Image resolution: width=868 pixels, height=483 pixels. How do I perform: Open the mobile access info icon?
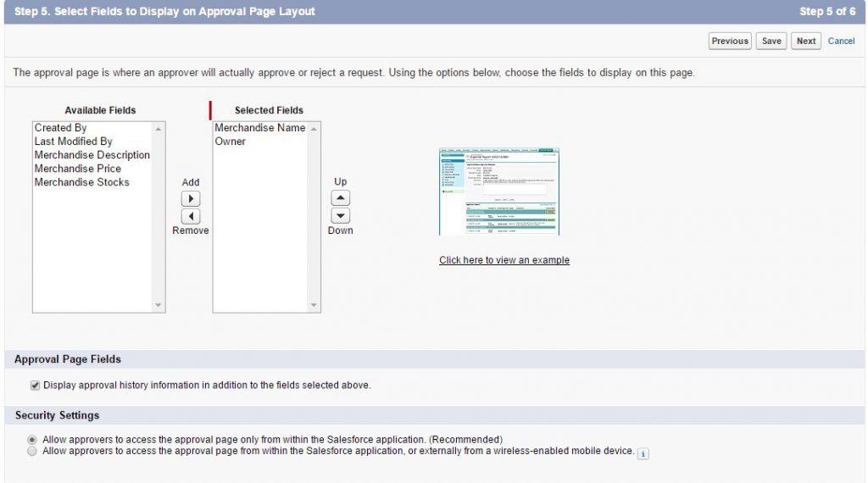[x=643, y=453]
